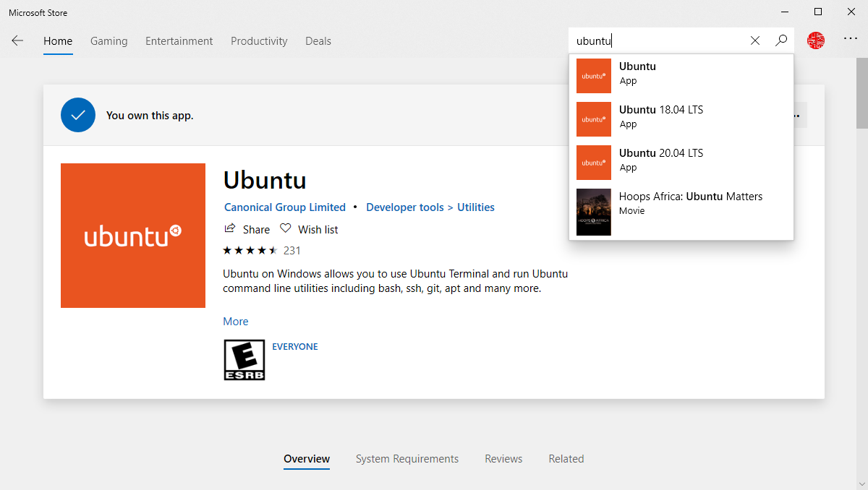The image size is (868, 490).
Task: Minimize the Microsoft Store window
Action: (785, 12)
